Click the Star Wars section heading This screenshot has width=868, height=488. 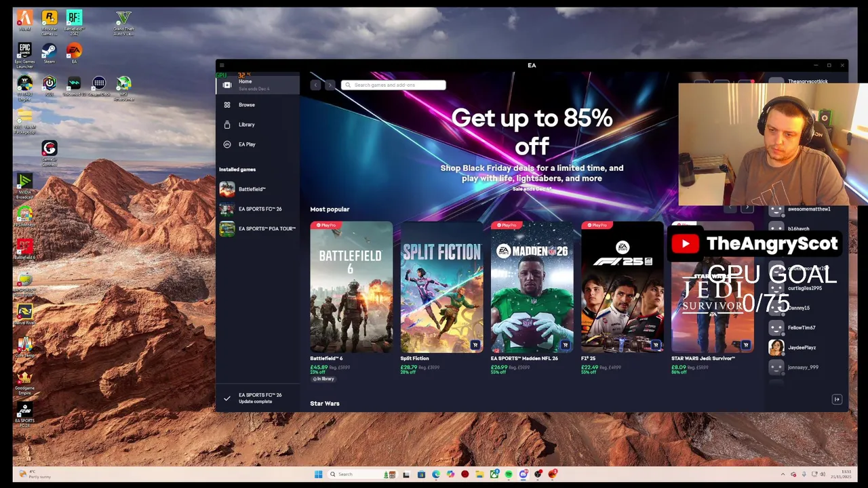click(x=325, y=403)
